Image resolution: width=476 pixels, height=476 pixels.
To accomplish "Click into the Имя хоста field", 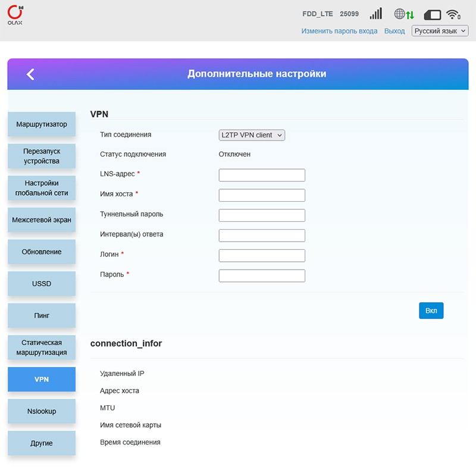I will pyautogui.click(x=262, y=195).
